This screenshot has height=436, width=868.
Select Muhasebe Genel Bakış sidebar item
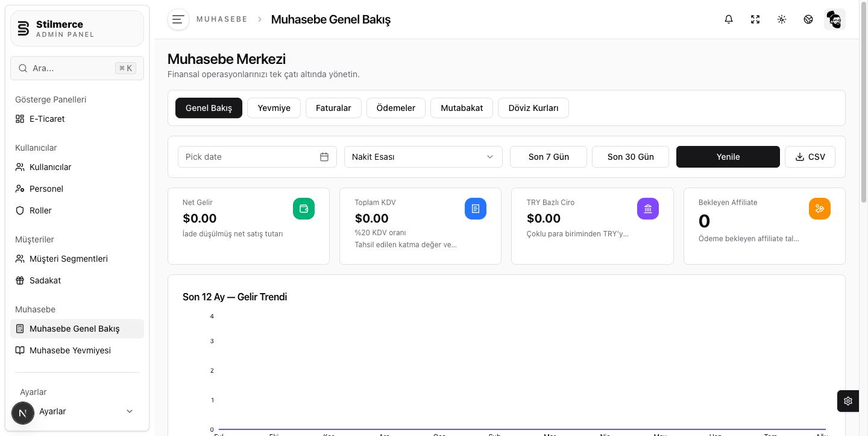tap(77, 329)
